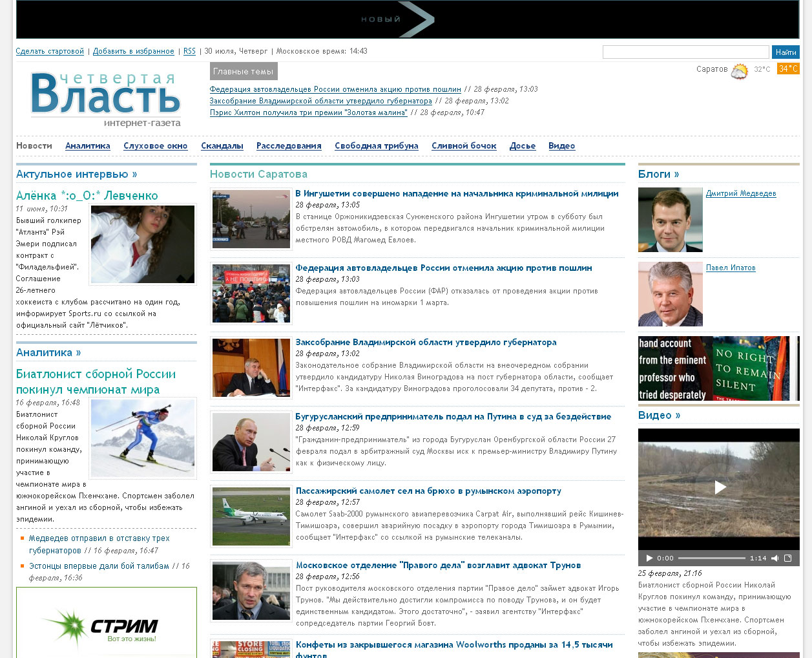
Task: Open article Биатлонист сборной России покинул чемпионат
Action: pos(96,382)
